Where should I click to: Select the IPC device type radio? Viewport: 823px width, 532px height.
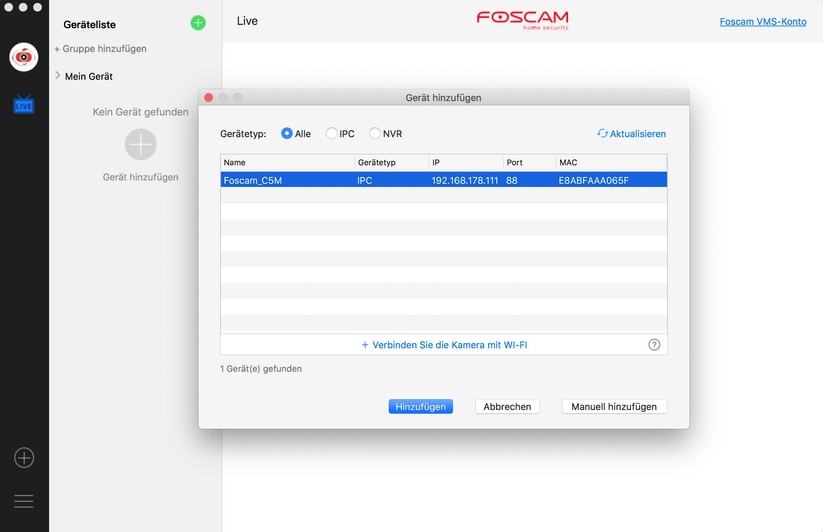pos(331,133)
